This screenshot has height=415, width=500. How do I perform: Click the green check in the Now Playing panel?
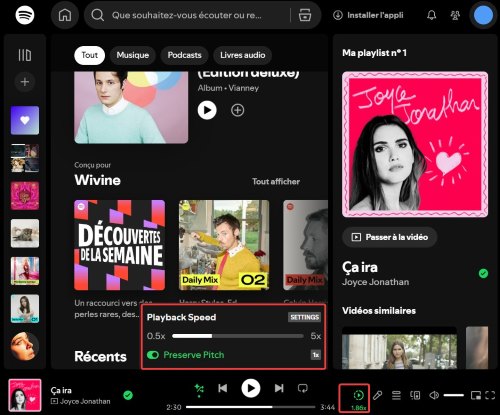483,274
